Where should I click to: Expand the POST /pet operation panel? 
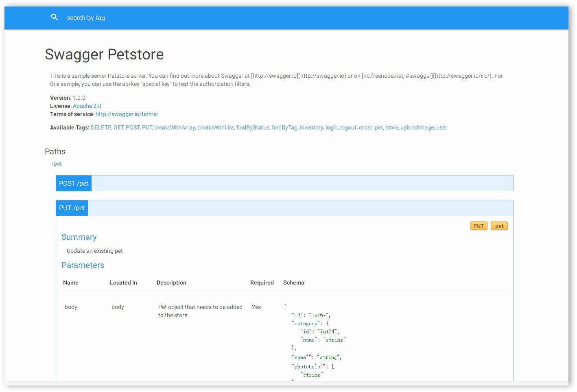(73, 183)
